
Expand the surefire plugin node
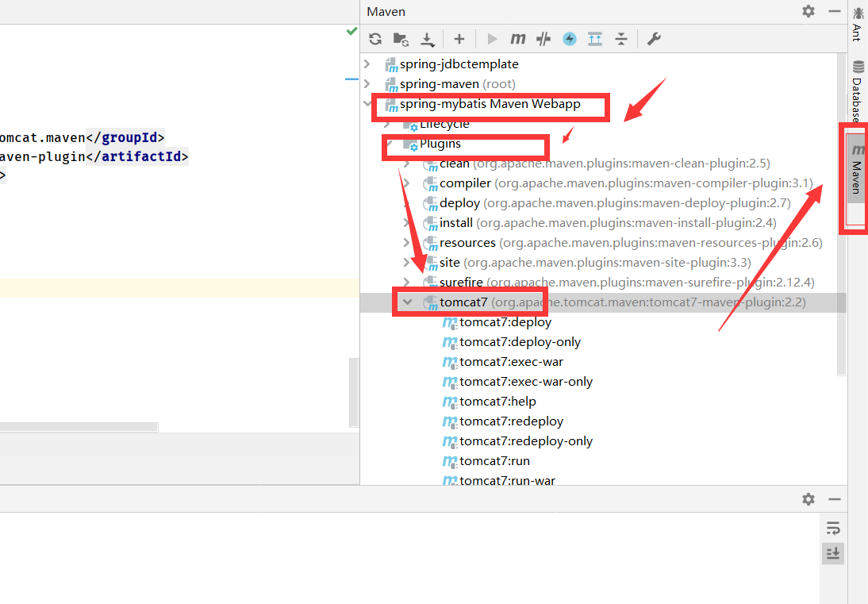tap(406, 283)
